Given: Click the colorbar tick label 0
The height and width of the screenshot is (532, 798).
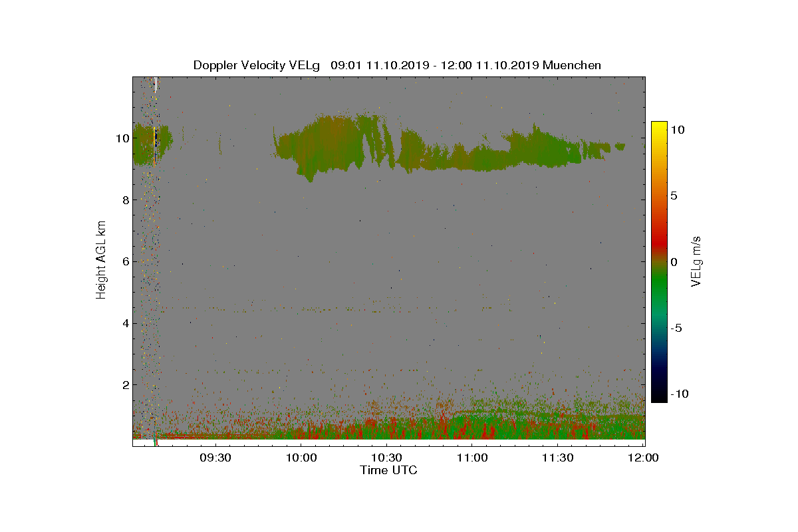Looking at the screenshot, I should (x=674, y=262).
